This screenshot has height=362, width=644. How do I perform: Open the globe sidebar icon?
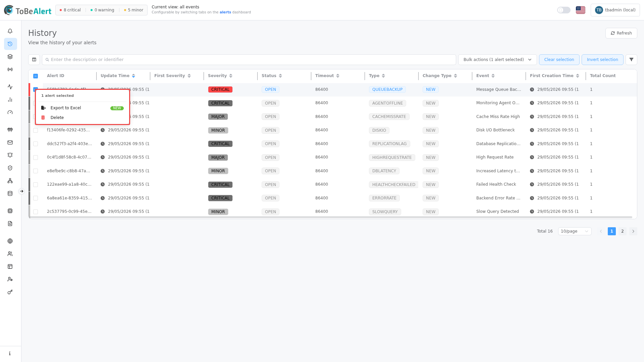click(x=10, y=241)
